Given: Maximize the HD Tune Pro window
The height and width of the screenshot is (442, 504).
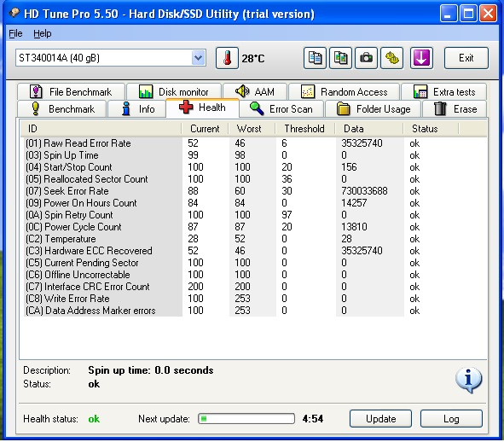Looking at the screenshot, I should [468, 13].
